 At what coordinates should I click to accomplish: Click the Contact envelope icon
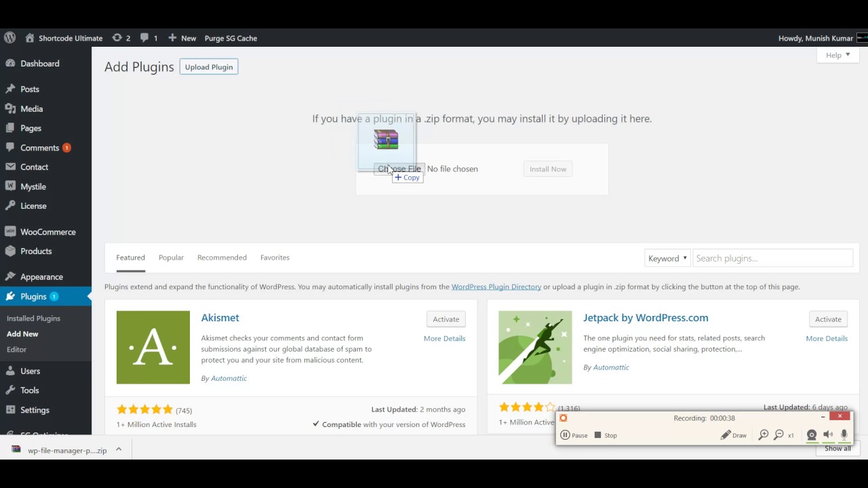point(10,167)
